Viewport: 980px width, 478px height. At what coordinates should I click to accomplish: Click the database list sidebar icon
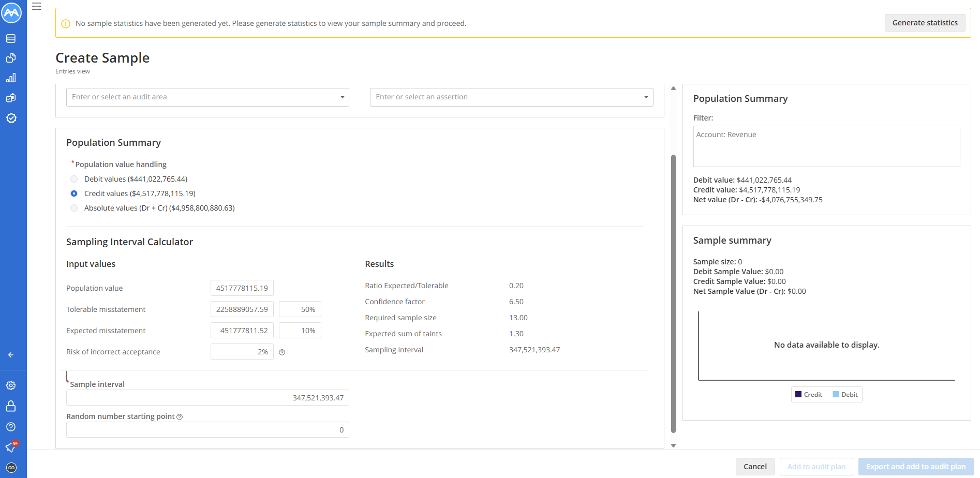coord(11,39)
